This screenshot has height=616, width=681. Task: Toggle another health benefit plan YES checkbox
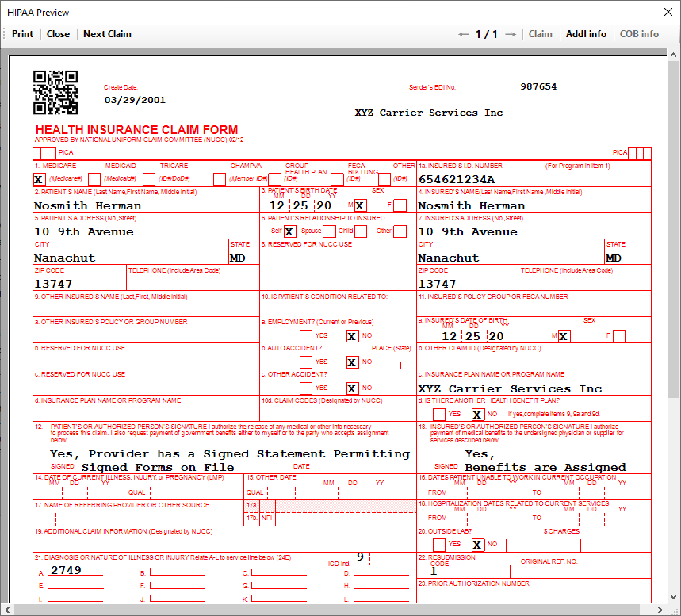click(439, 415)
